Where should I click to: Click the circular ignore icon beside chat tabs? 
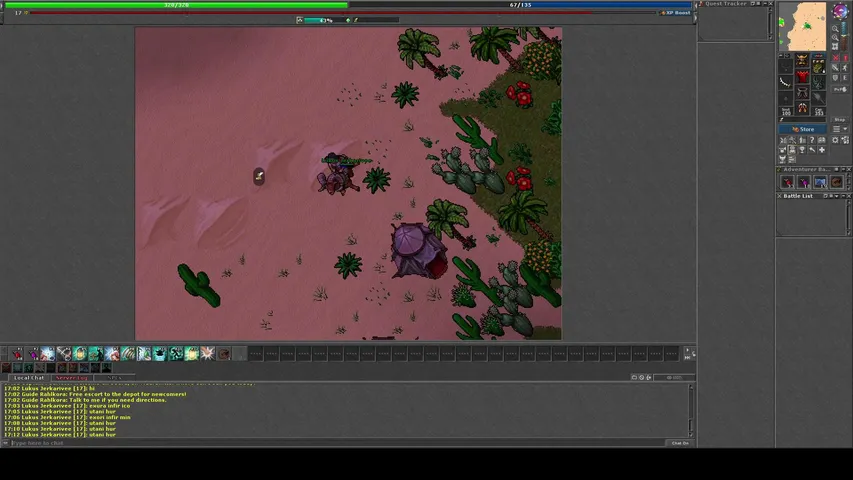tap(641, 378)
